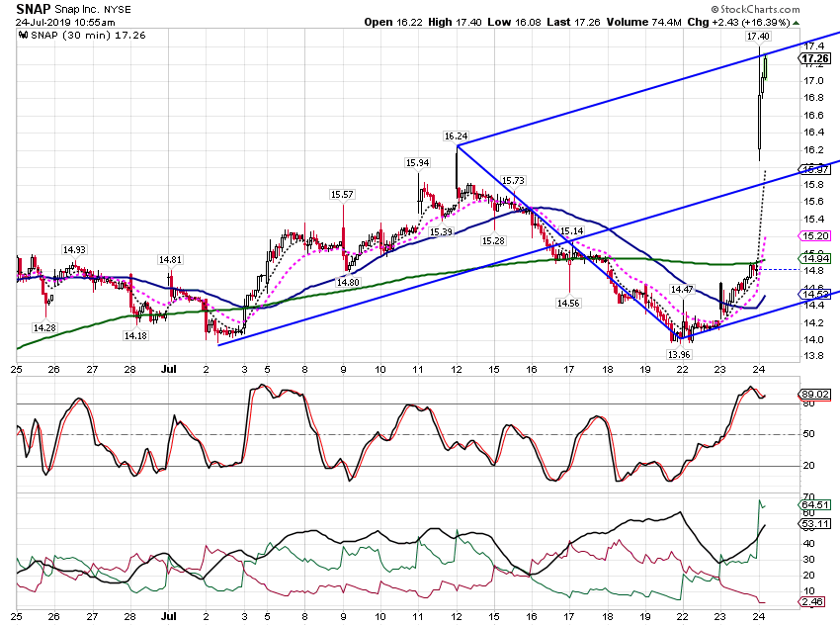Click the candlestick icon beside the SNAP (30 min) legend
The height and width of the screenshot is (626, 840).
pyautogui.click(x=23, y=36)
